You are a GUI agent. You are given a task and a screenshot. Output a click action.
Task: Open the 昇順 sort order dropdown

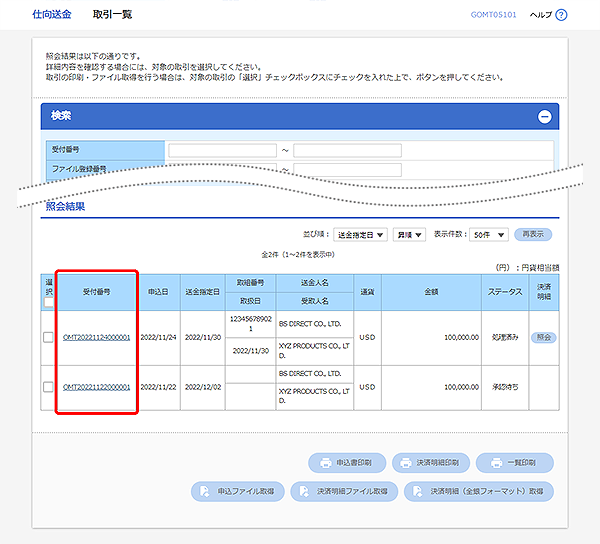point(409,234)
